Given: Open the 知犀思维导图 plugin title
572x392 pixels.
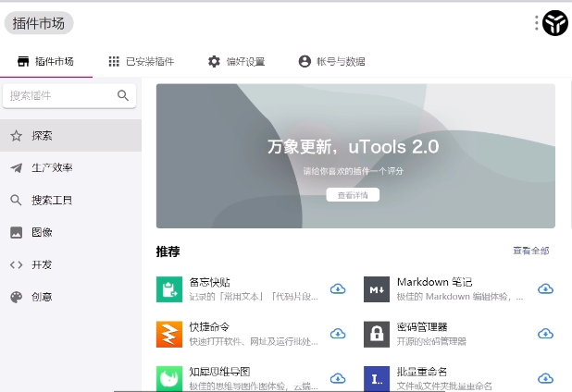Looking at the screenshot, I should coord(219,372).
